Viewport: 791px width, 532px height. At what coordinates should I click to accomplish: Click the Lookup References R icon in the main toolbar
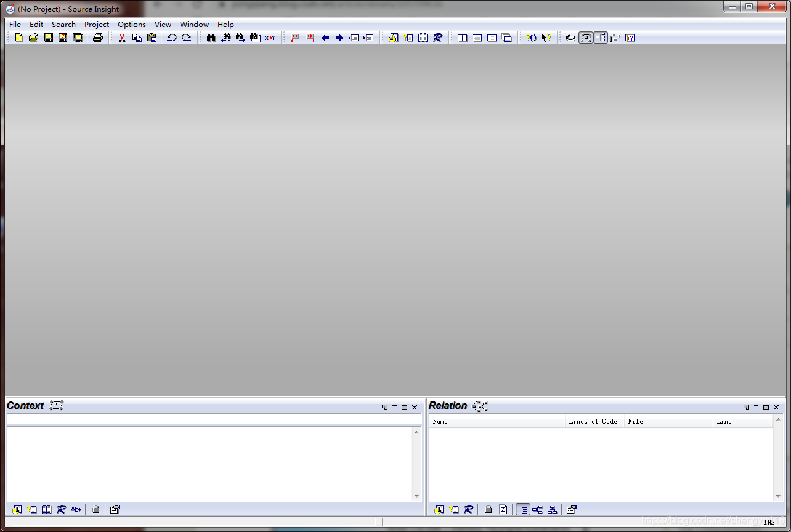point(437,38)
